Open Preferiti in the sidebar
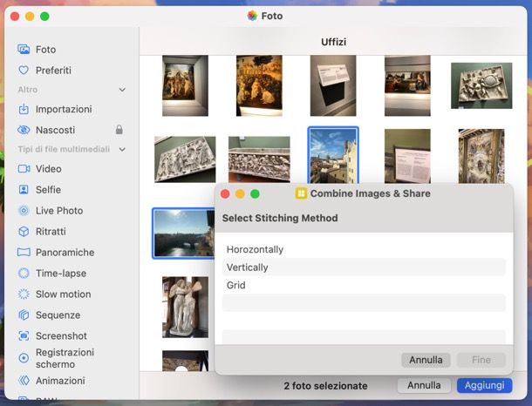Image resolution: width=532 pixels, height=406 pixels. [53, 71]
